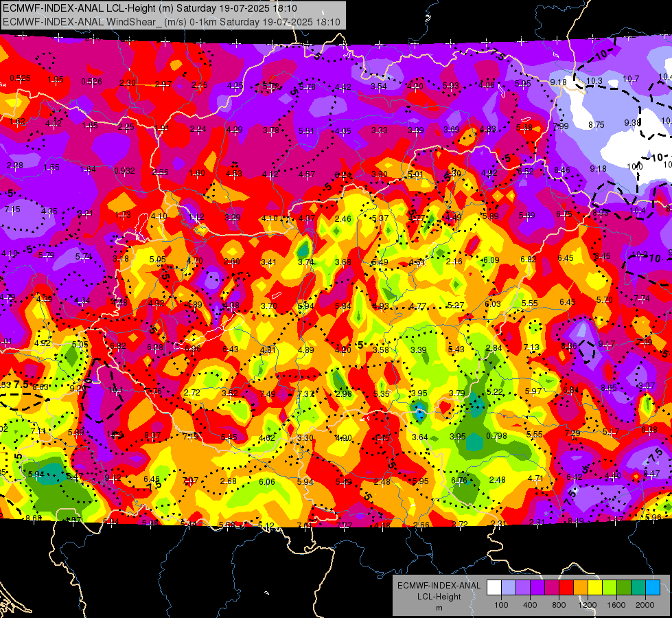Click the legend label '100'
672x618 pixels.
click(501, 605)
